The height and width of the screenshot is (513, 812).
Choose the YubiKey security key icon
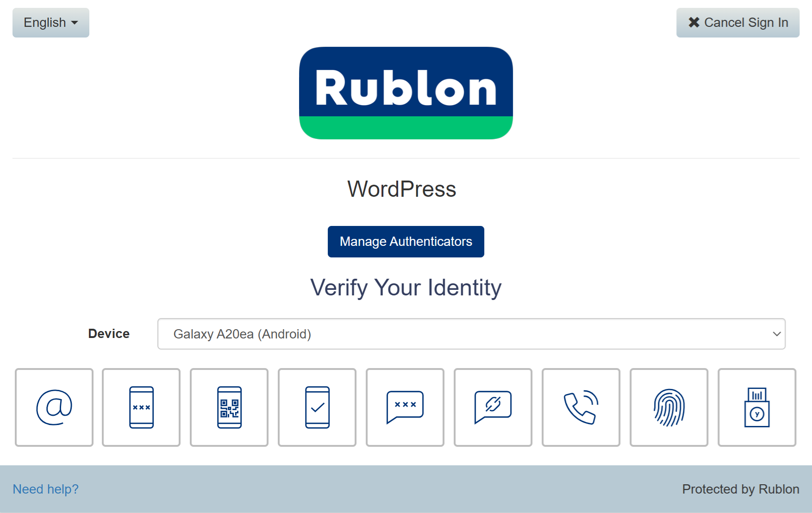pyautogui.click(x=757, y=407)
